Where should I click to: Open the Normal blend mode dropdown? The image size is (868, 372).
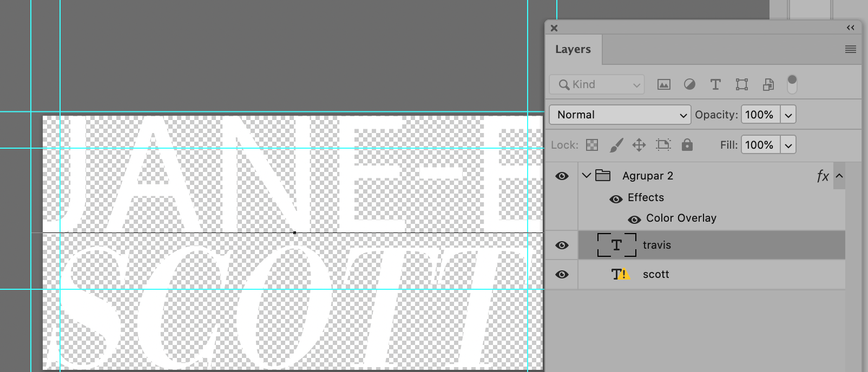(x=620, y=115)
